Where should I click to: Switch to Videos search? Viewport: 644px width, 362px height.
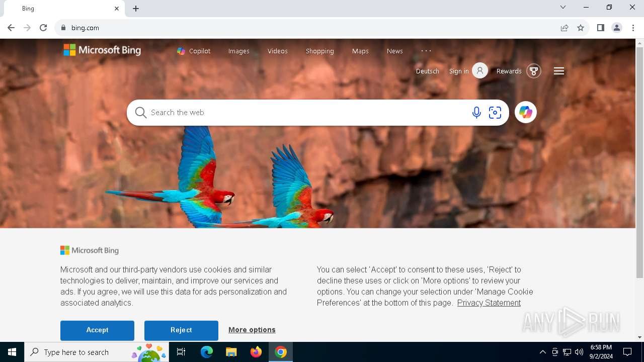(278, 51)
